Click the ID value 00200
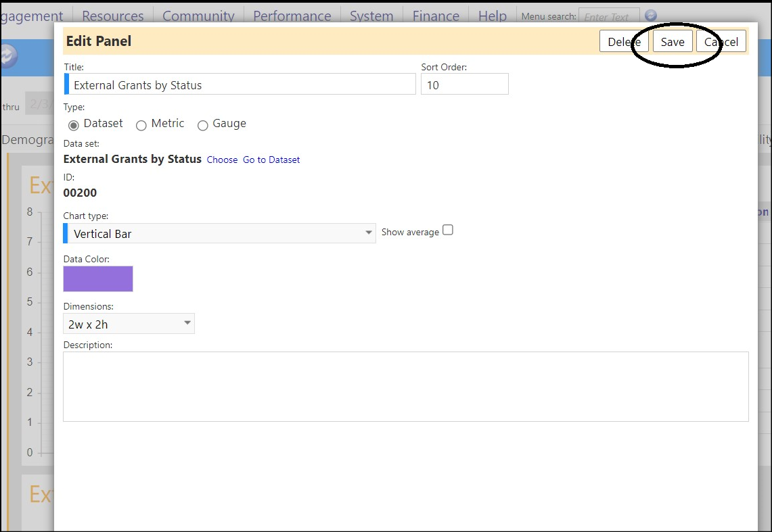The image size is (772, 532). (81, 193)
